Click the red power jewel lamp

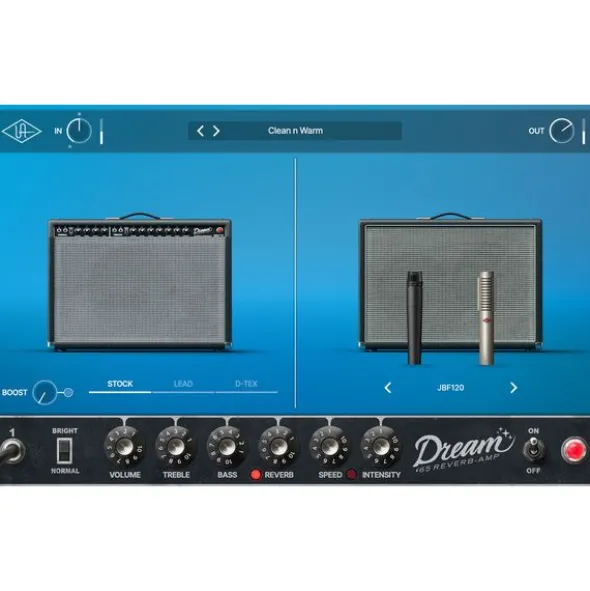pyautogui.click(x=574, y=450)
